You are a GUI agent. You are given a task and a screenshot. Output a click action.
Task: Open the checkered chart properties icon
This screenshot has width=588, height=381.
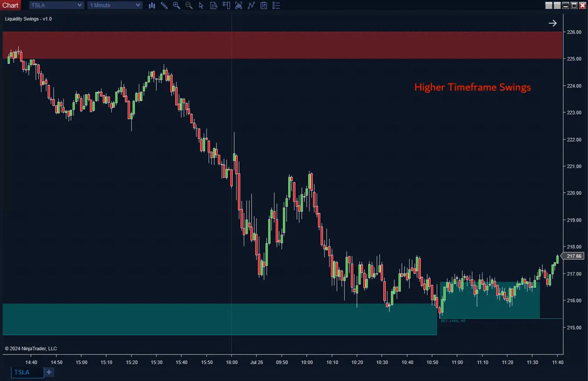pos(263,5)
